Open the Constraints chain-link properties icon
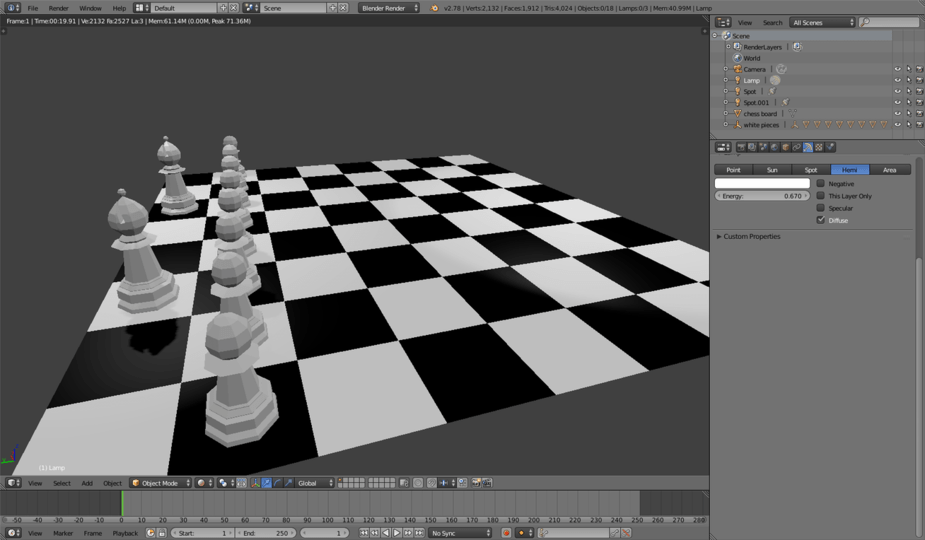The image size is (925, 540). click(796, 147)
